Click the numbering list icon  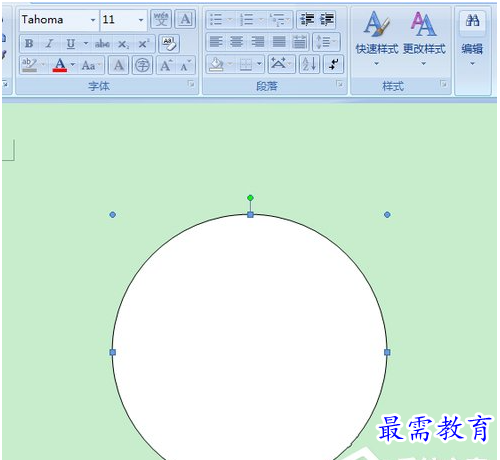[247, 19]
